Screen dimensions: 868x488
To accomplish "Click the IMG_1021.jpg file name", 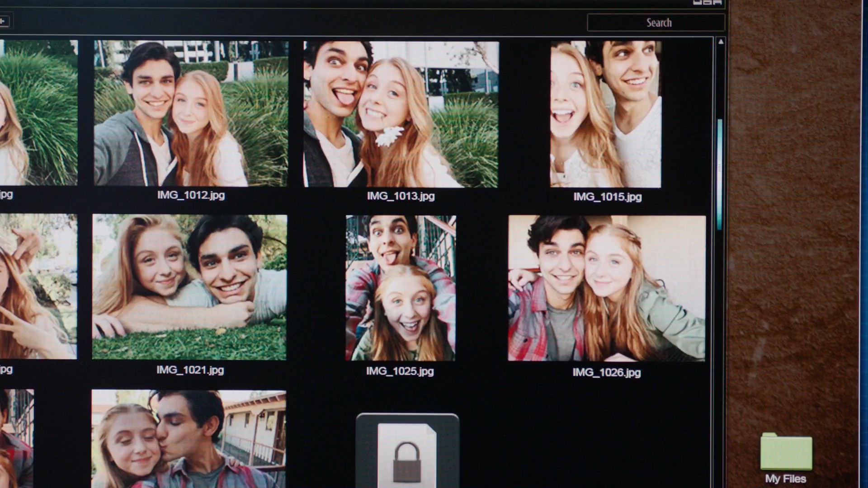I will (x=190, y=370).
